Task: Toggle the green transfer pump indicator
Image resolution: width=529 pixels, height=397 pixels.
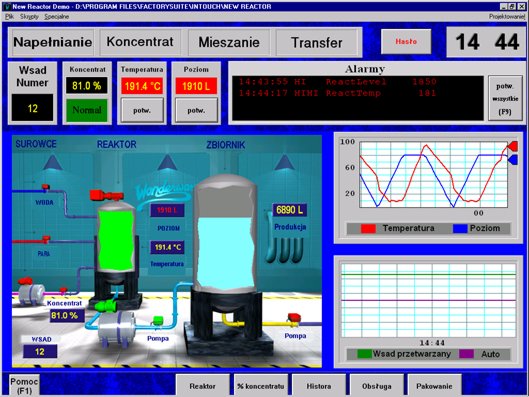Action: (x=158, y=320)
